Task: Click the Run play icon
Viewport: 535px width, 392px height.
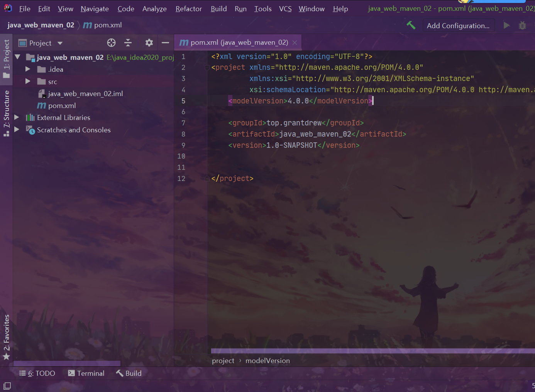Action: coord(506,25)
